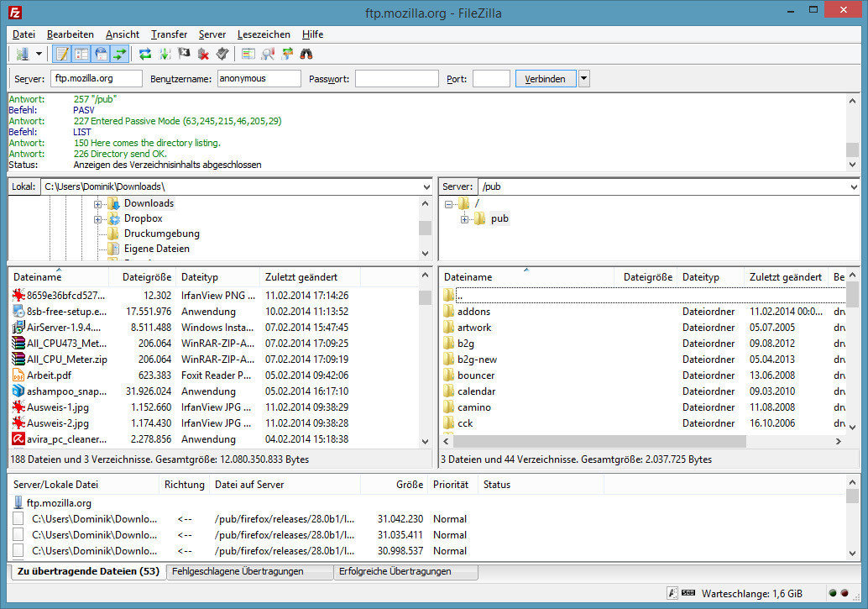This screenshot has height=609, width=868.
Task: Select the calendar folder icon on server
Action: tap(448, 391)
